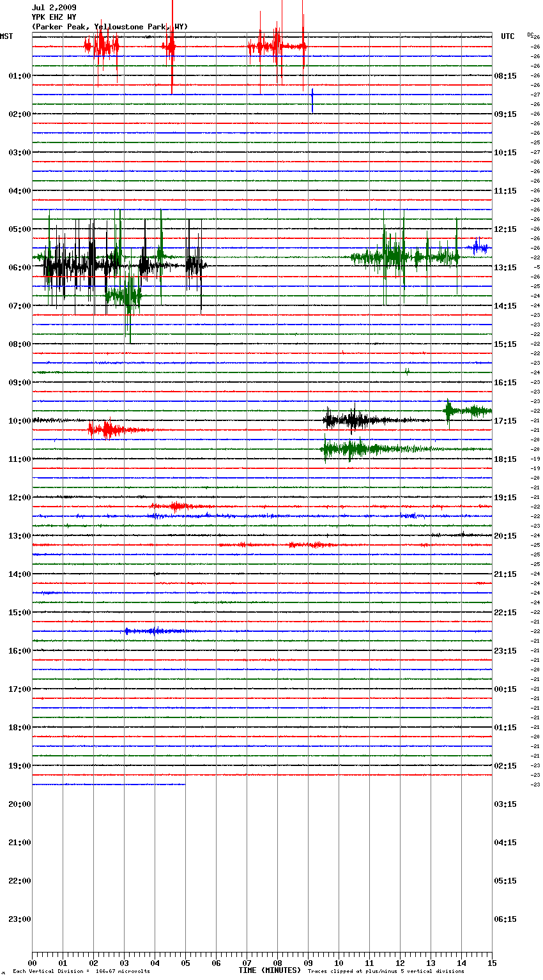Viewport: 543px width, 980px height.
Task: Click the 13:15 UTC time label
Action: (505, 268)
